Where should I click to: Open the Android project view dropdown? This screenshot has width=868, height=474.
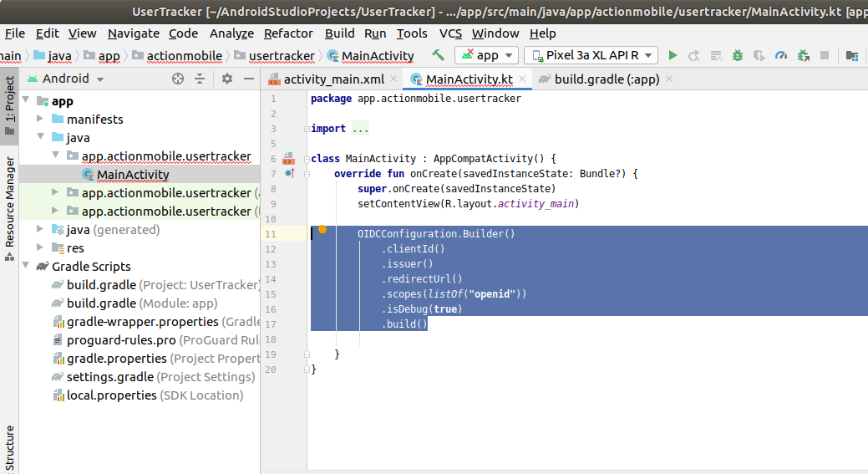tap(65, 79)
